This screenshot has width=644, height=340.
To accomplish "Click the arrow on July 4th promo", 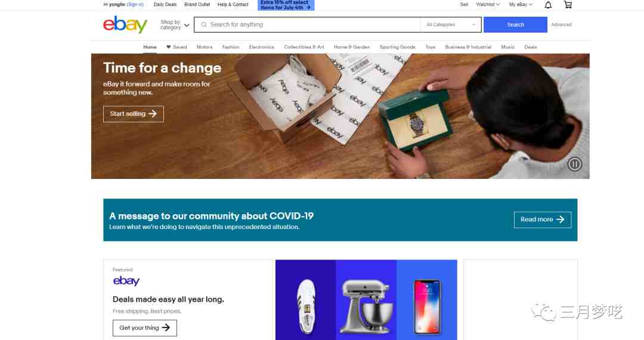I will [x=308, y=7].
